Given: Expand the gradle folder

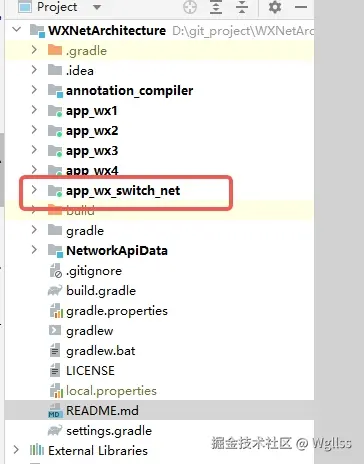Looking at the screenshot, I should point(34,230).
